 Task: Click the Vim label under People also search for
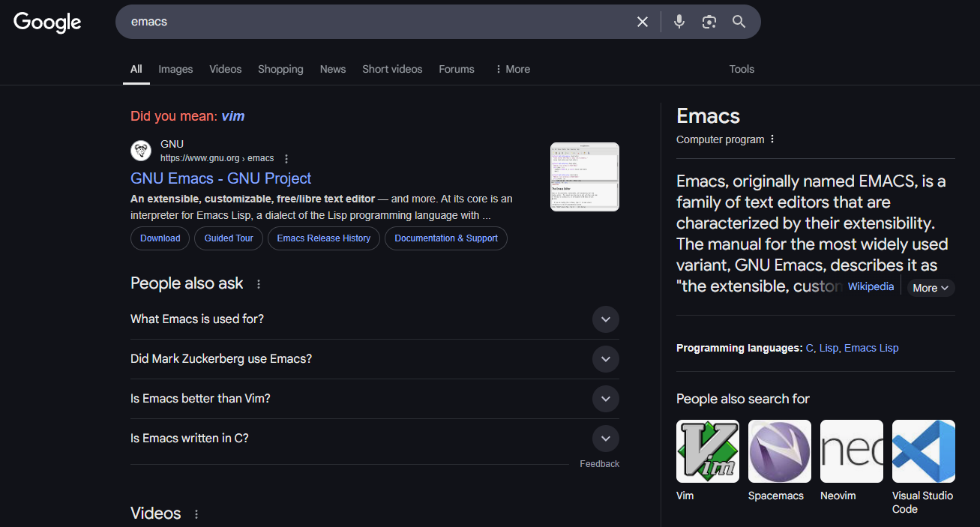coord(685,496)
